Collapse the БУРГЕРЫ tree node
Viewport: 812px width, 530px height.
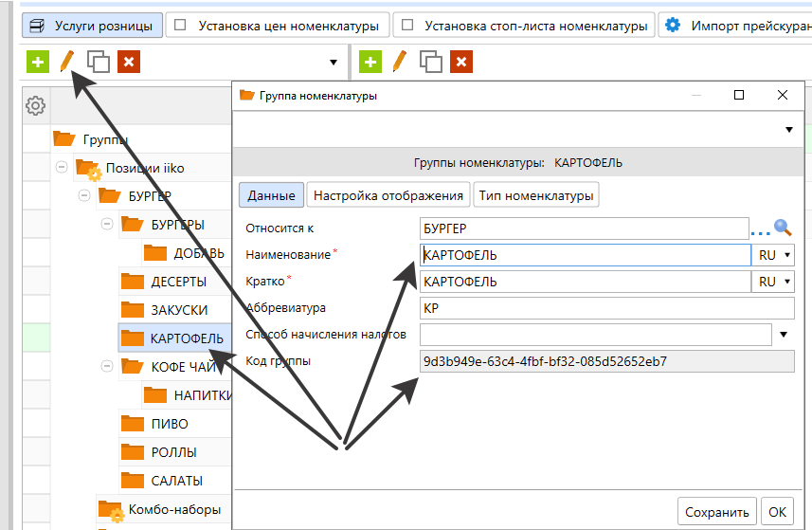(x=107, y=224)
